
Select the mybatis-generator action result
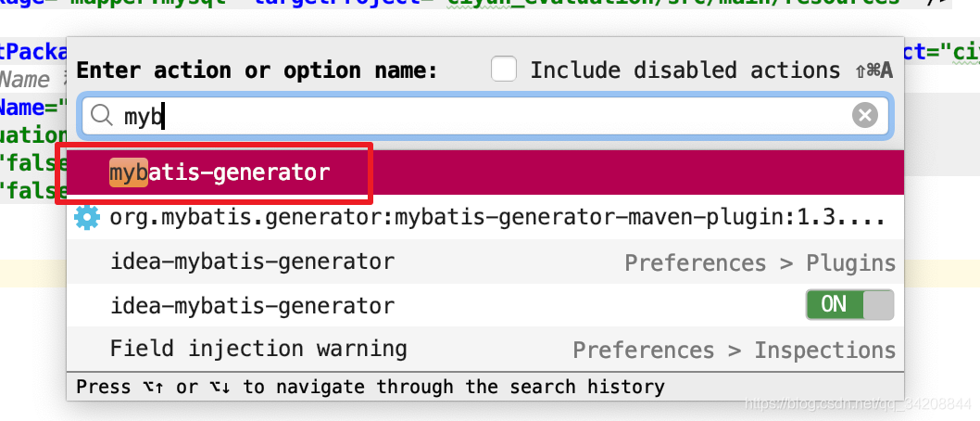pyautogui.click(x=485, y=172)
